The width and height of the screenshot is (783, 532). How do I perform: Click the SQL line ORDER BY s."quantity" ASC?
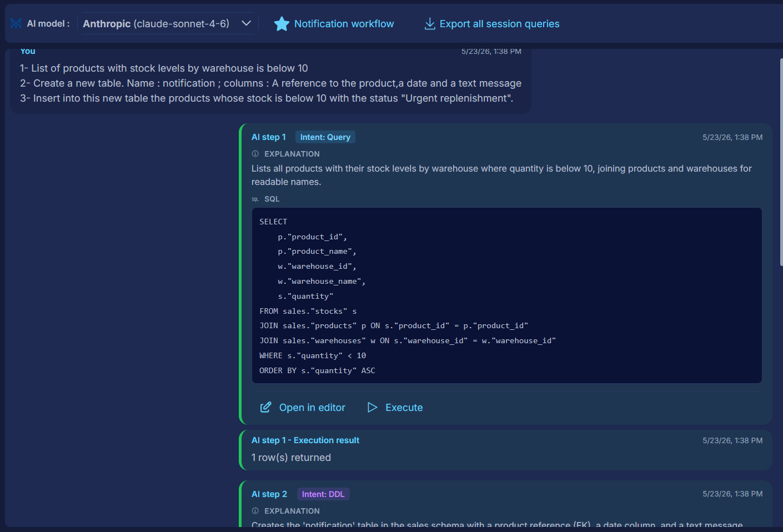(317, 371)
